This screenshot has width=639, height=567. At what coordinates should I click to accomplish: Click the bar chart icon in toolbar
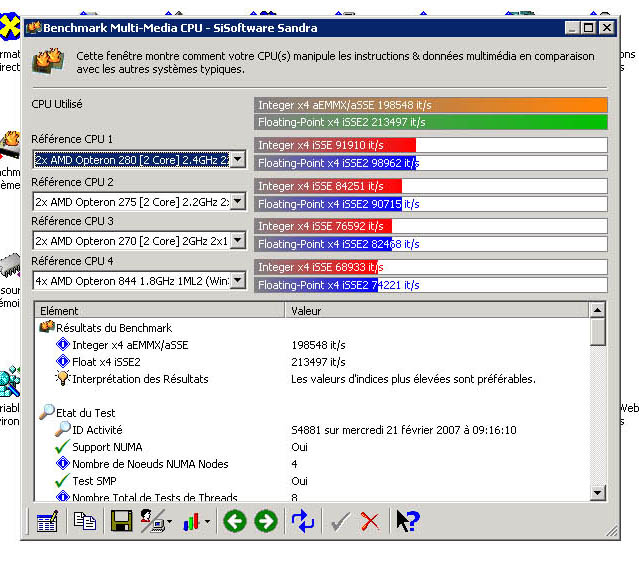tap(191, 522)
